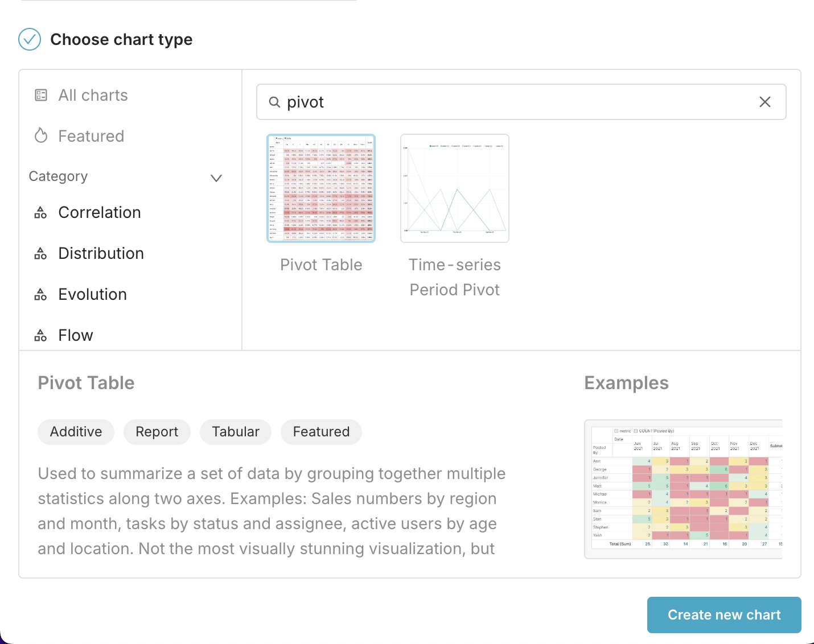Click the Additive tag

(76, 432)
